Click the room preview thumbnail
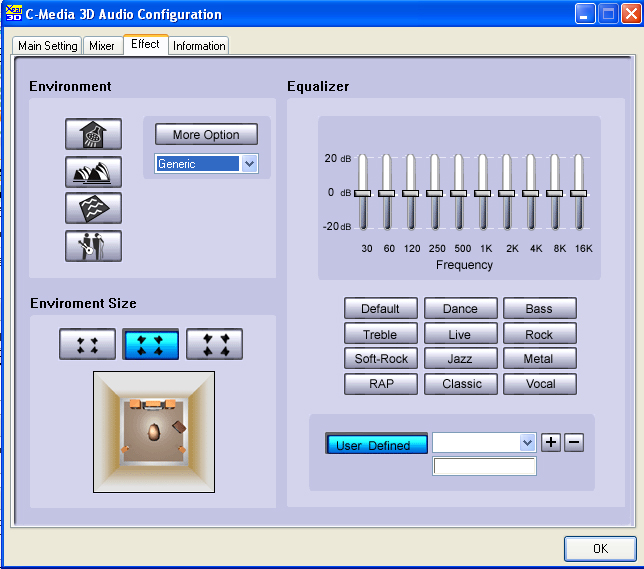644x569 pixels. pyautogui.click(x=154, y=432)
